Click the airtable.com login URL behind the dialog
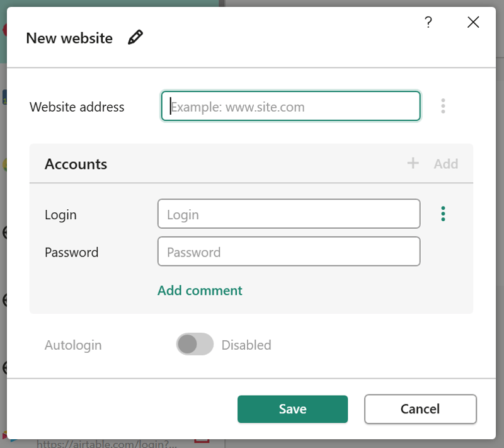Image resolution: width=504 pixels, height=448 pixels. 106,444
